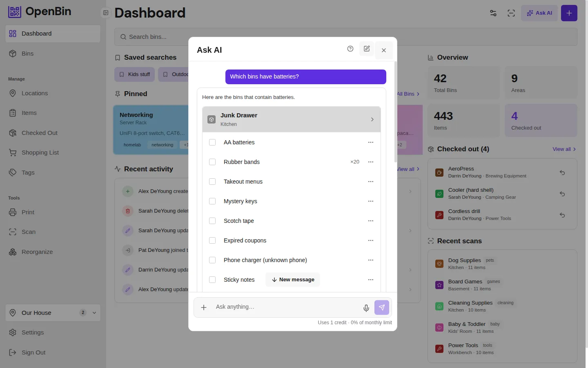
Task: Open Scan tool in sidebar
Action: pyautogui.click(x=53, y=232)
